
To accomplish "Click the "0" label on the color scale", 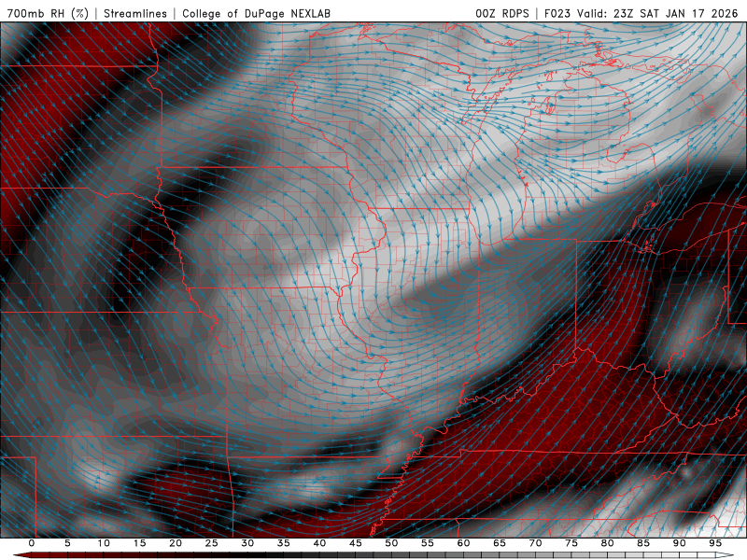I will 32,543.
